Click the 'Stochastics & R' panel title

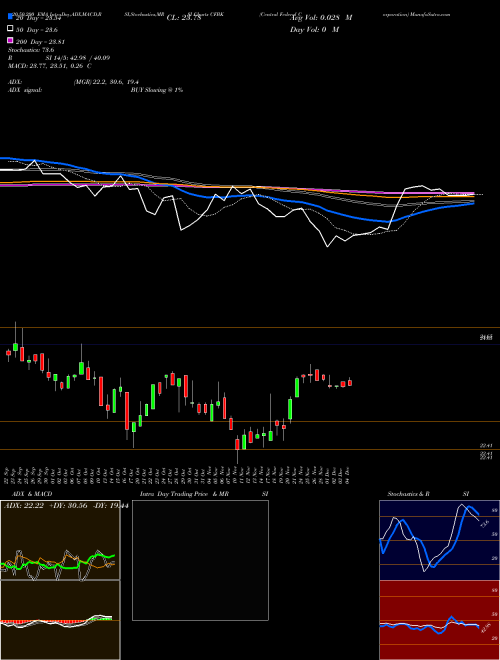coord(408,494)
